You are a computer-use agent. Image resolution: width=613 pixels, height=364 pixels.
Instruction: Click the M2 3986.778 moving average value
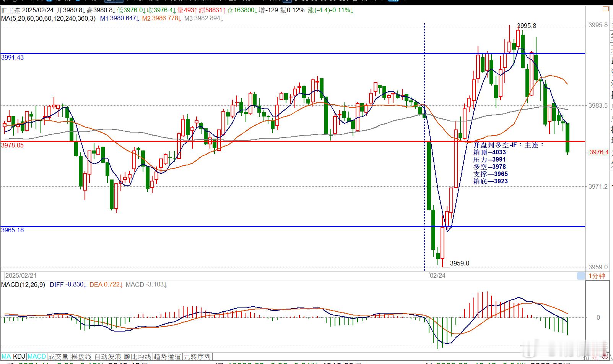point(161,18)
